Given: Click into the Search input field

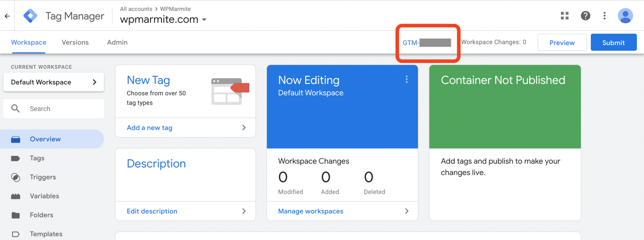Looking at the screenshot, I should [53, 109].
